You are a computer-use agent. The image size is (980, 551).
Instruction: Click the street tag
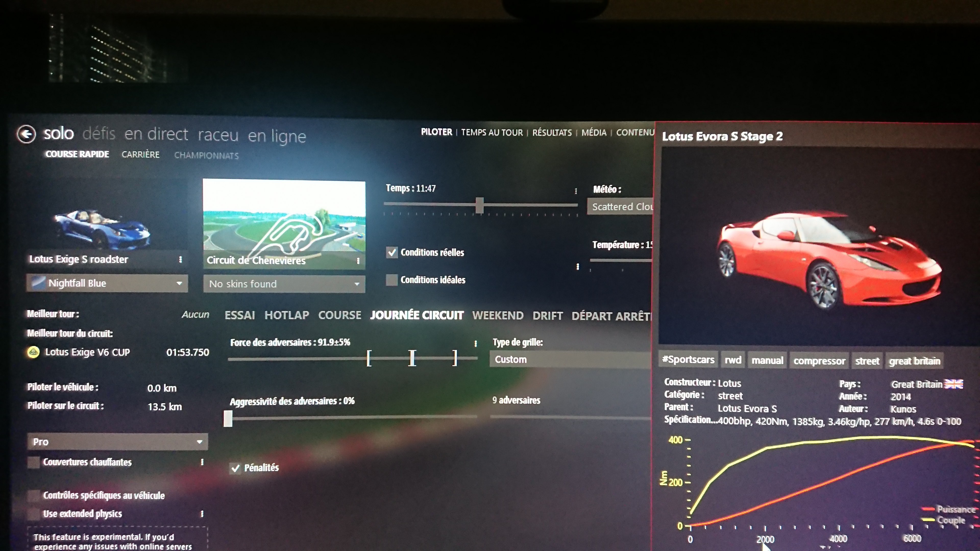click(867, 361)
